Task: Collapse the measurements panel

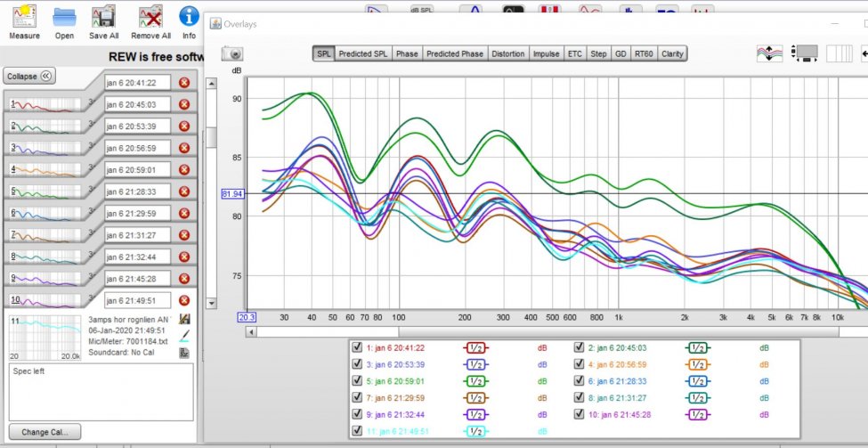Action: click(x=29, y=77)
